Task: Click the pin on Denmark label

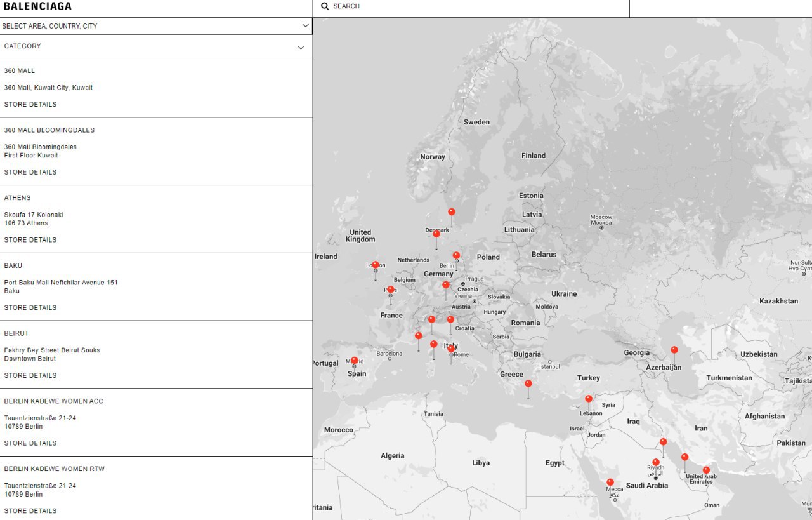Action: 436,234
